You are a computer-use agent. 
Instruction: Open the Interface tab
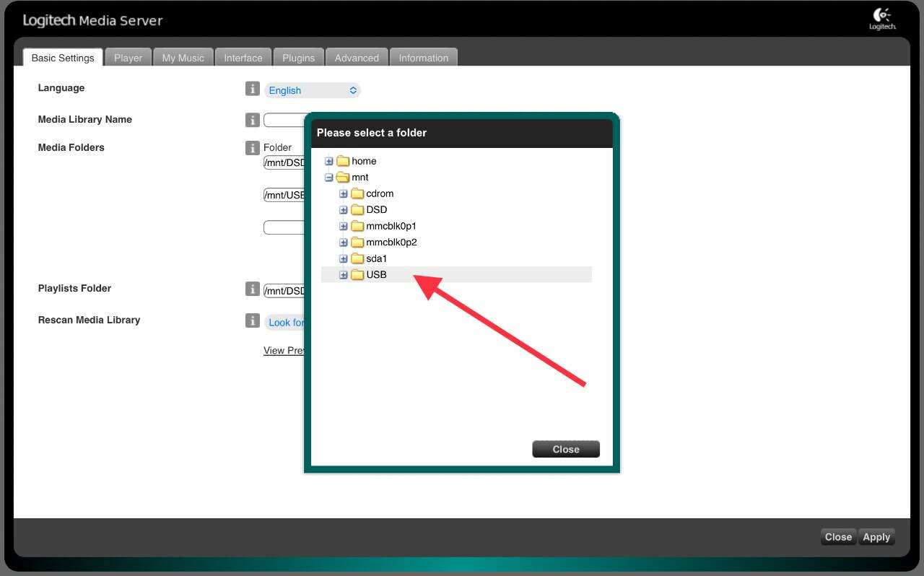pyautogui.click(x=243, y=58)
